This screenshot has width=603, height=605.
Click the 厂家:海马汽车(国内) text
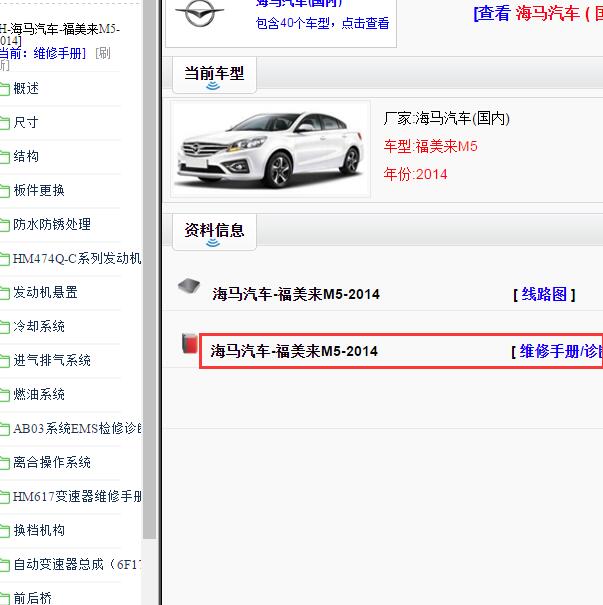pos(447,118)
